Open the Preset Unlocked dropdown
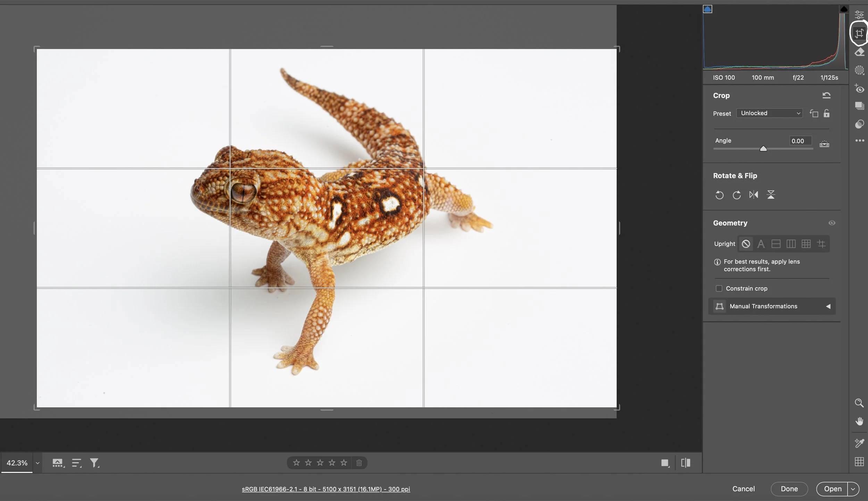 tap(769, 113)
